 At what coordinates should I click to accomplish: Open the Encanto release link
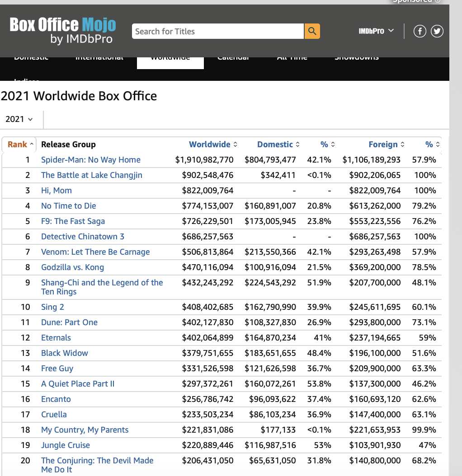56,399
